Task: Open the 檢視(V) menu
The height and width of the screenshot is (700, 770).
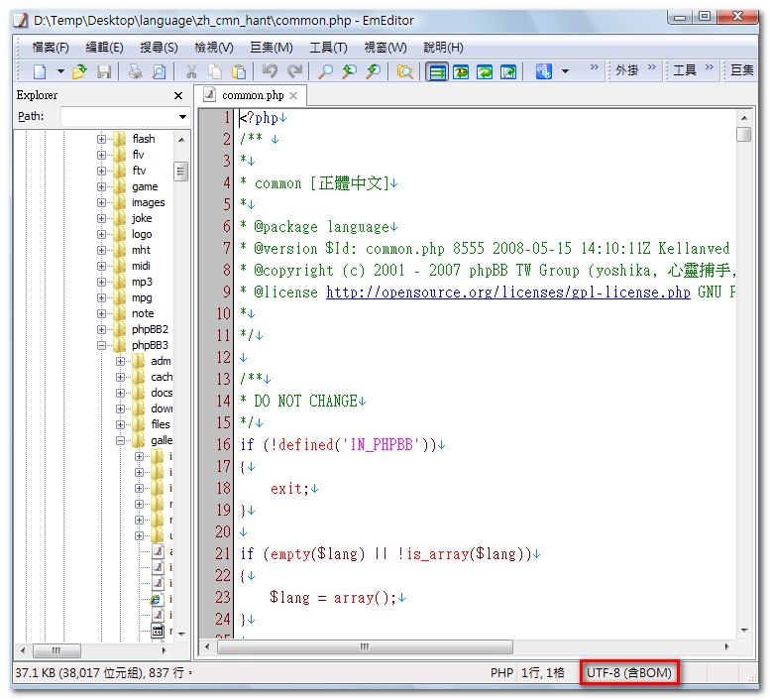Action: (x=214, y=48)
